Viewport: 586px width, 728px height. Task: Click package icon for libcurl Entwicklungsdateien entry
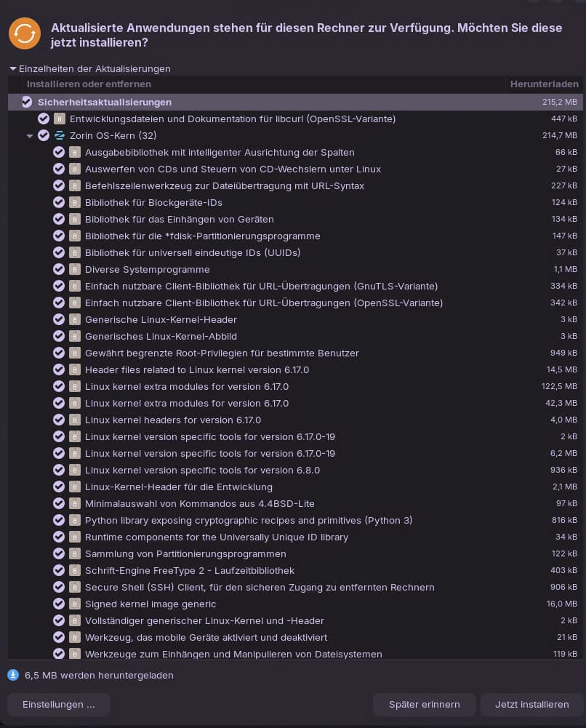[60, 119]
